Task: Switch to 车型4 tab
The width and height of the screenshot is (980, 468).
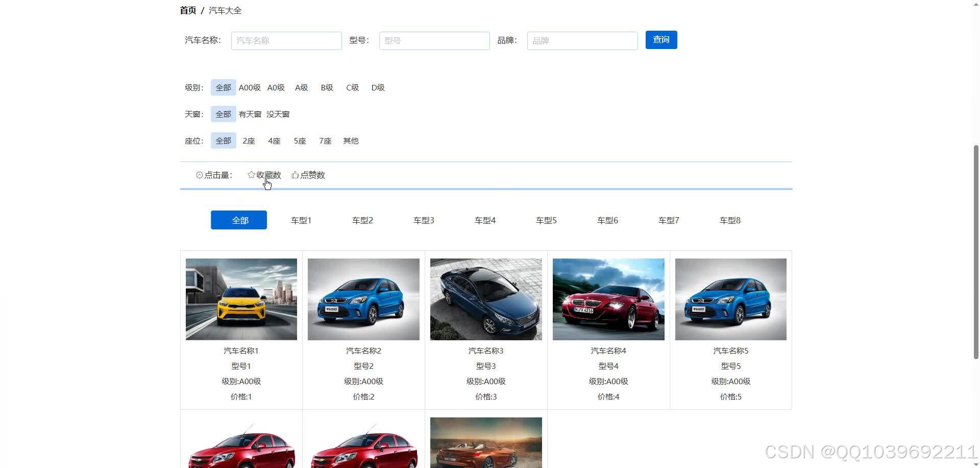Action: pyautogui.click(x=485, y=220)
